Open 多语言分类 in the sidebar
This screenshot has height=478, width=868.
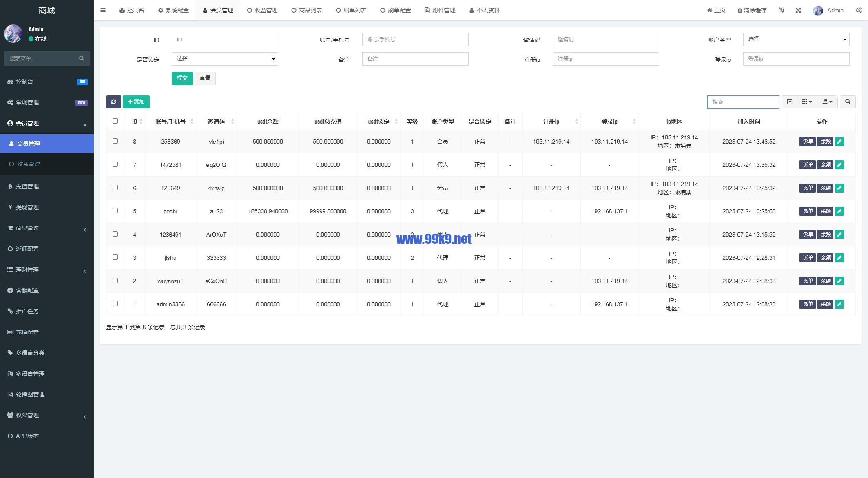coord(47,353)
